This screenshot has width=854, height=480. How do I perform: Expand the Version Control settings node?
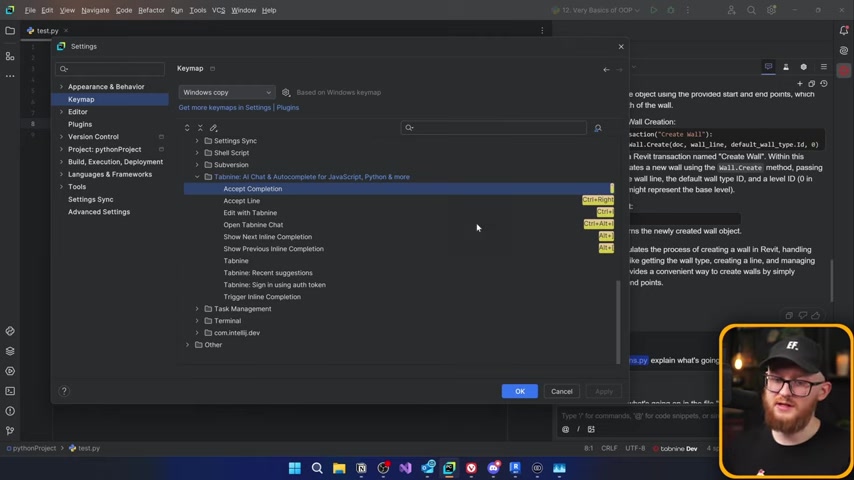click(61, 137)
